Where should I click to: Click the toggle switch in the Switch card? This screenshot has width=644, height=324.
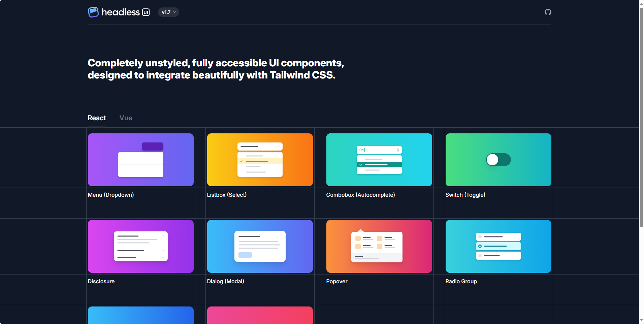pyautogui.click(x=498, y=160)
